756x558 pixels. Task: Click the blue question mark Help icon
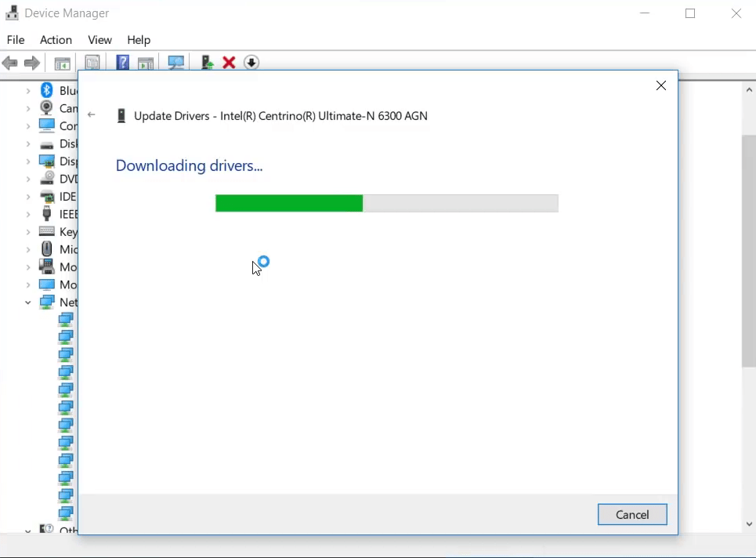[122, 62]
